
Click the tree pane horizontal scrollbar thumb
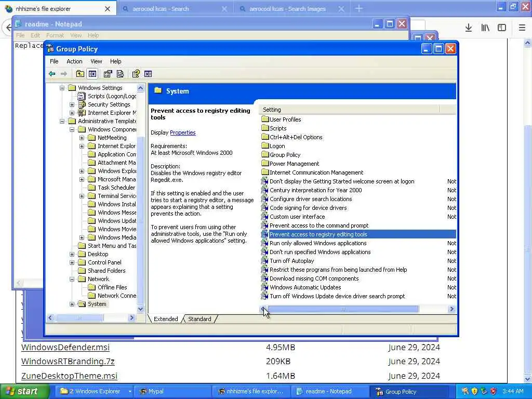tap(79, 317)
